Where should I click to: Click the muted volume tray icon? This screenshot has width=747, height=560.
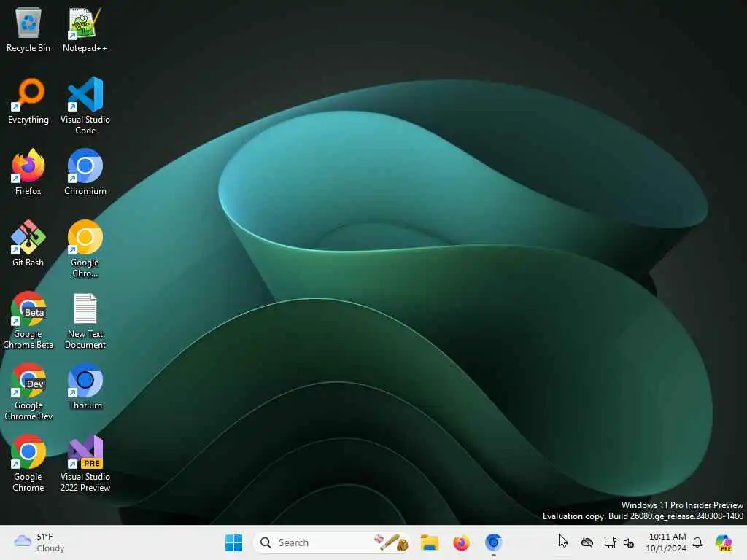pos(628,542)
